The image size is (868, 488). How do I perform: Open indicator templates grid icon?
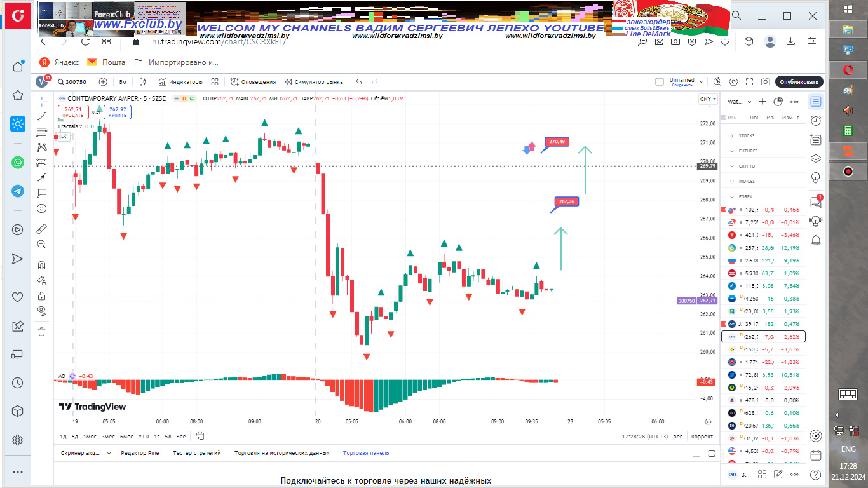pos(215,82)
